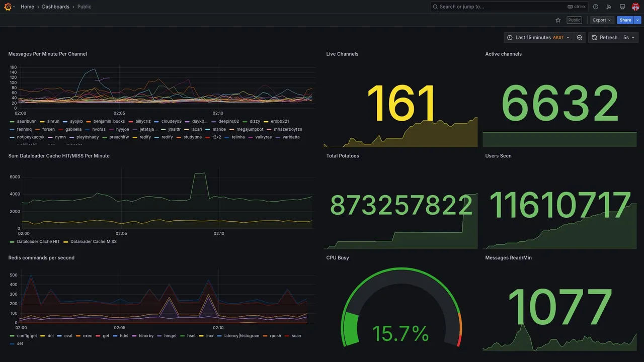Viewport: 644px width, 362px height.
Task: Open the CPU Busy panel title
Action: pos(338,257)
